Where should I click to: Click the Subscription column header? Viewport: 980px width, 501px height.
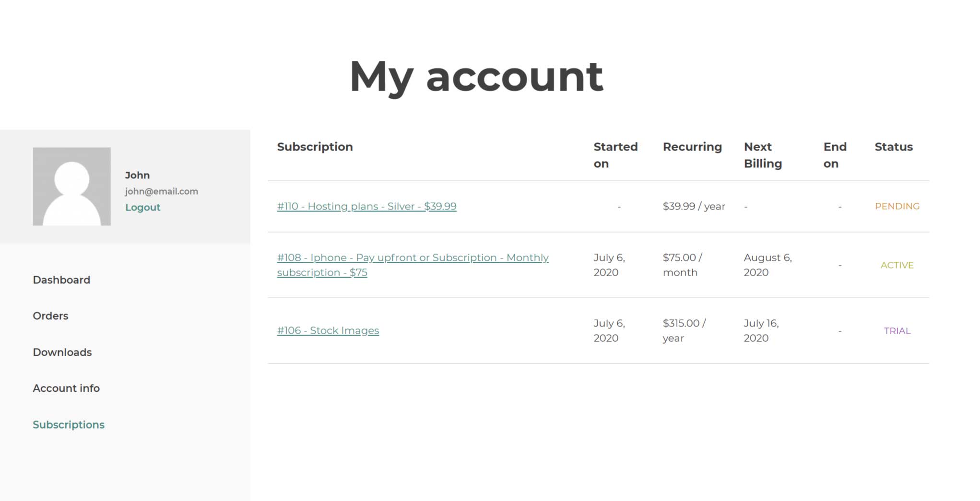tap(315, 147)
